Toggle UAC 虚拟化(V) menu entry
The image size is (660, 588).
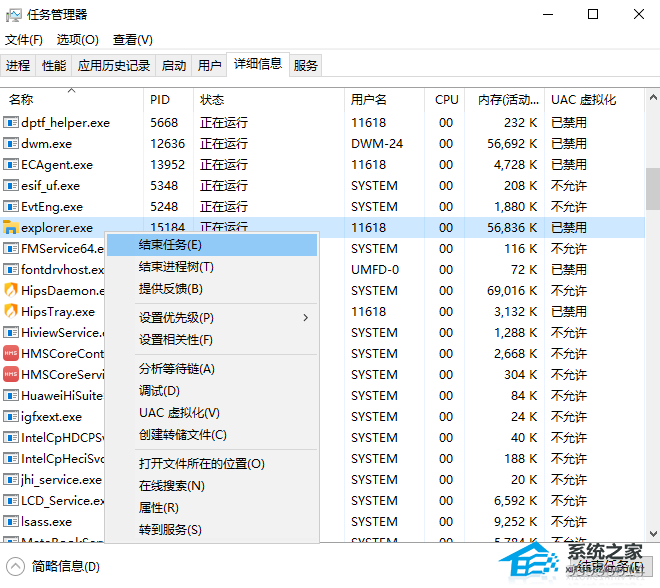212,413
